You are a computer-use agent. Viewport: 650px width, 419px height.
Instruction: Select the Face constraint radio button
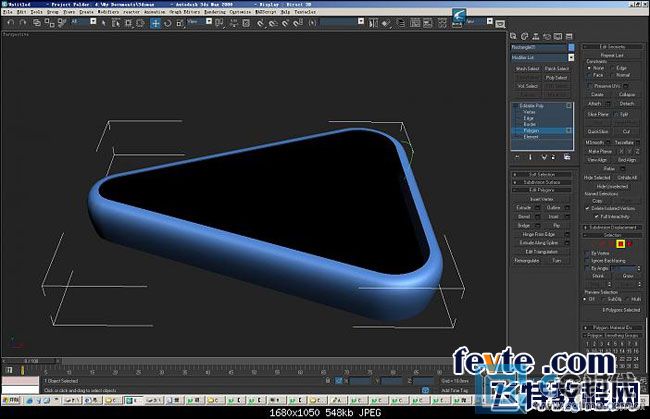coord(589,75)
